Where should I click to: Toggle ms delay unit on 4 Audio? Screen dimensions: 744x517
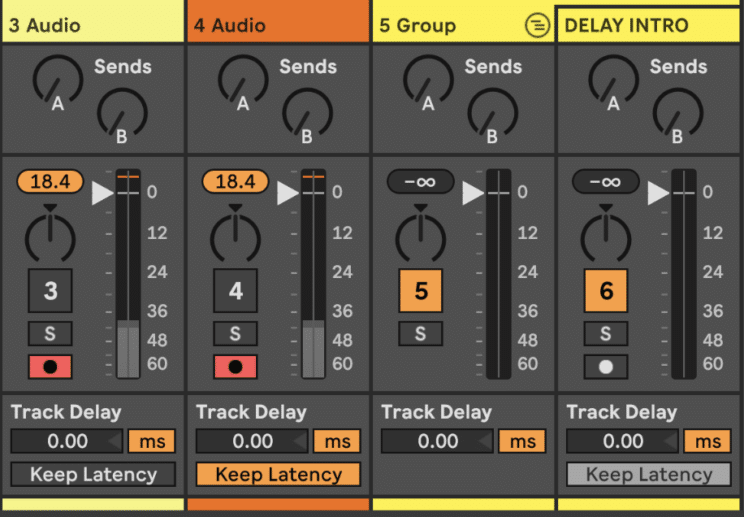pyautogui.click(x=337, y=441)
